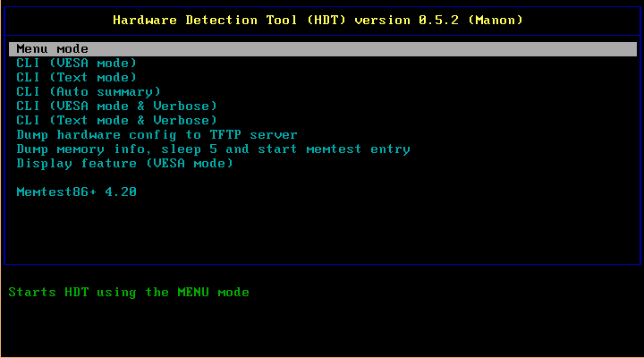This screenshot has height=358, width=644.
Task: Choose CLI (Text mode) boot option
Action: coord(76,77)
